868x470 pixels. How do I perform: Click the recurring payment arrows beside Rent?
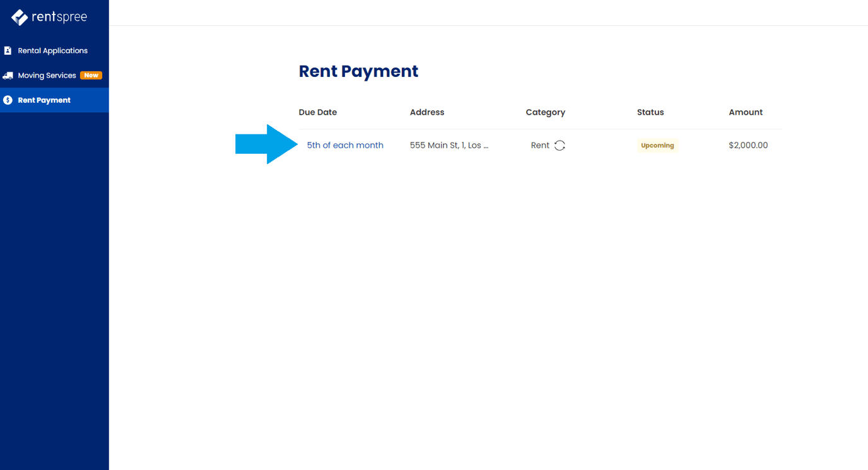[x=560, y=145]
